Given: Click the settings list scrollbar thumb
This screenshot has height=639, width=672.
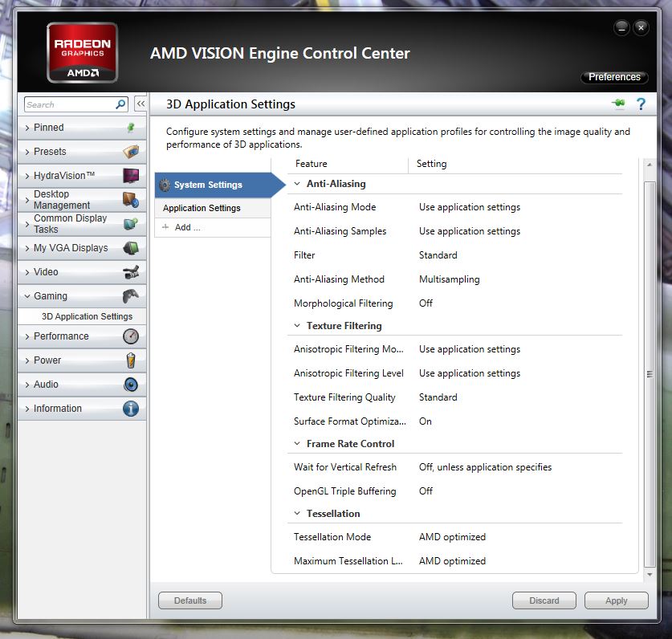Looking at the screenshot, I should pos(650,374).
